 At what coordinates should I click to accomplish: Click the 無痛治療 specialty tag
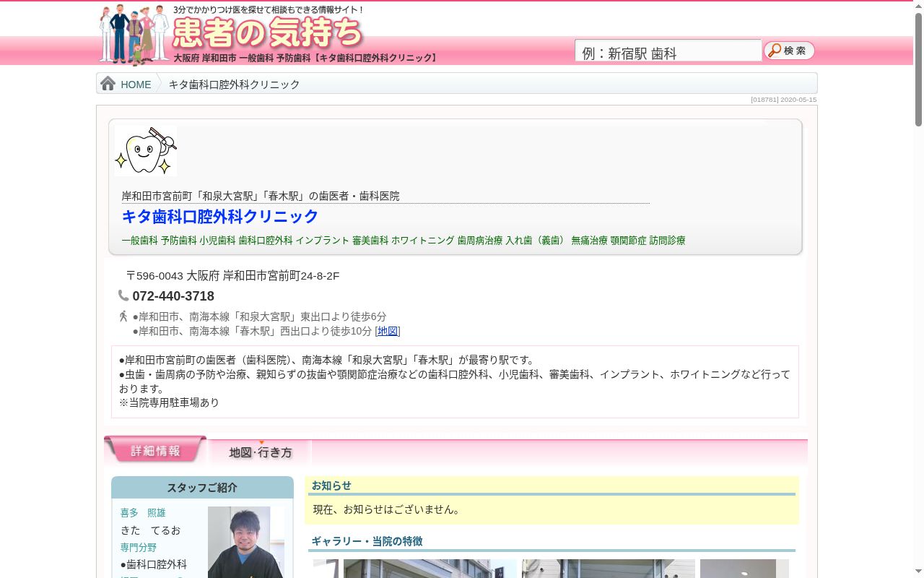(x=590, y=241)
